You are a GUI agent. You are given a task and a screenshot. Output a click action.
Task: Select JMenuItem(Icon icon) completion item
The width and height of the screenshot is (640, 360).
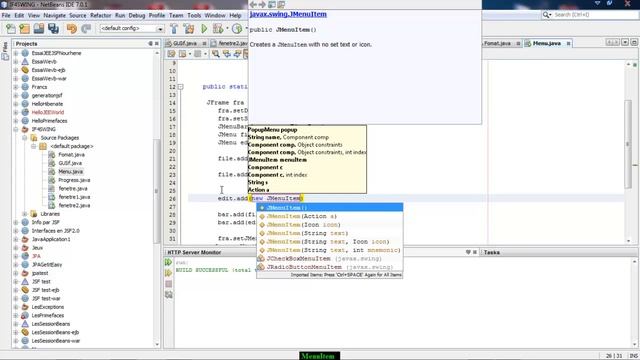(x=329, y=225)
